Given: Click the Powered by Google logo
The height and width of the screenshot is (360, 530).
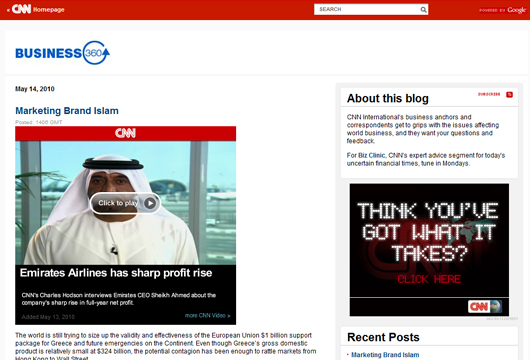Looking at the screenshot, I should 502,10.
